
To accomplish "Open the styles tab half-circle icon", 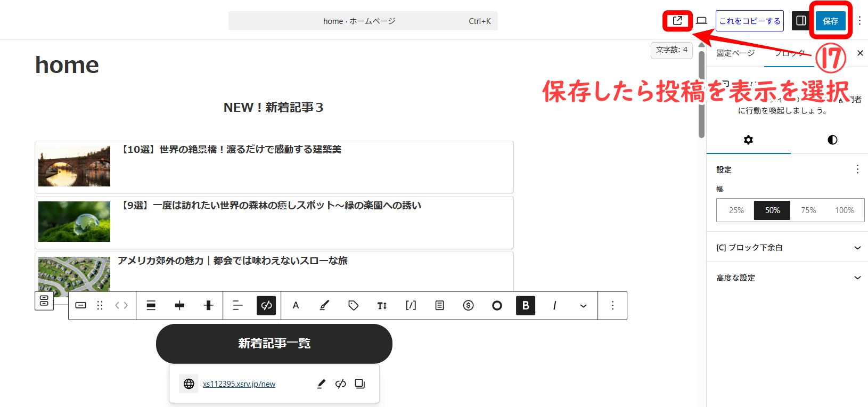I will coord(832,140).
